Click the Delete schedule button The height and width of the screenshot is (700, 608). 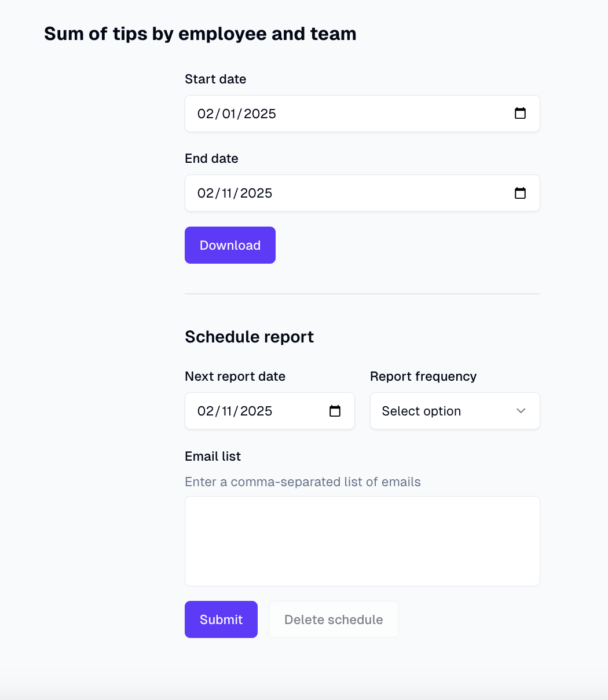(334, 619)
